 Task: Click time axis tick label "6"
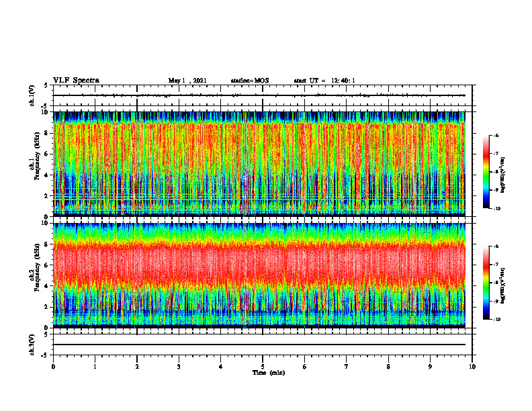(305, 367)
